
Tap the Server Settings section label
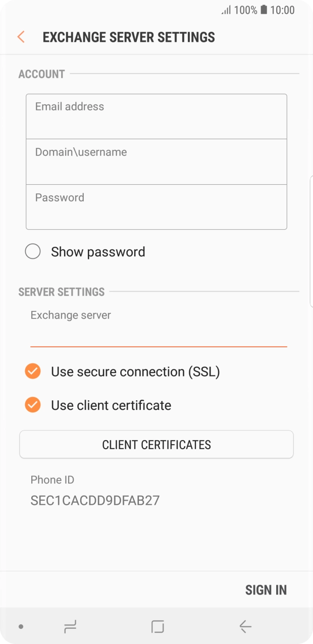click(61, 292)
